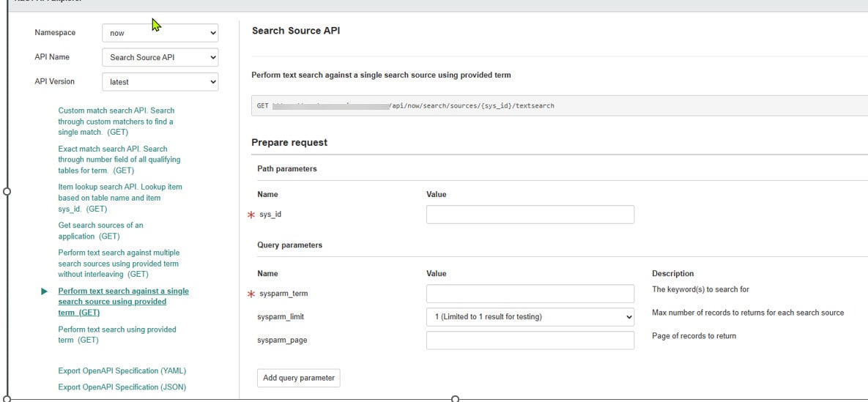Expand the API Version dropdown
Screen dimensions: 868x402
(160, 82)
